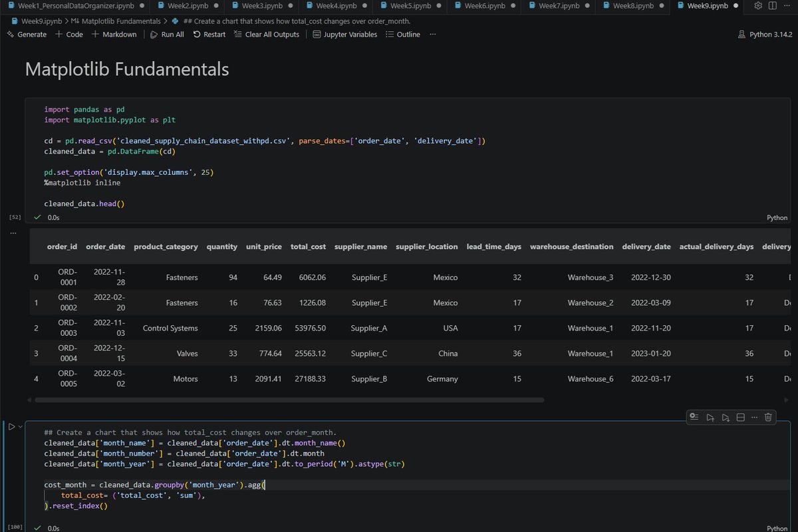Switch to Week4.ipynb tab
This screenshot has height=532, width=798.
[x=335, y=5]
